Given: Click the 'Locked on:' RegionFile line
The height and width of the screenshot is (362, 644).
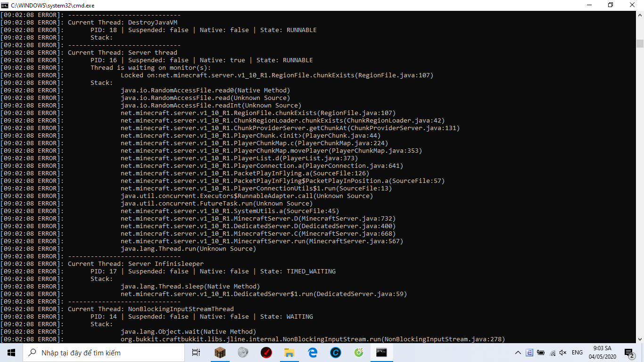Looking at the screenshot, I should (277, 75).
